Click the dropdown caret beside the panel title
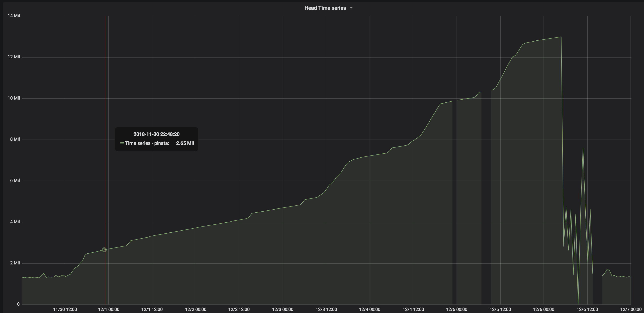This screenshot has width=644, height=313. click(x=351, y=8)
